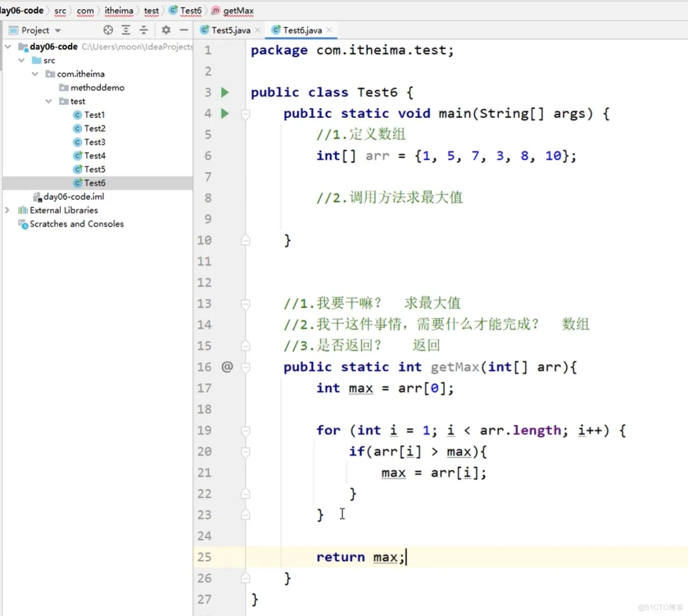The width and height of the screenshot is (688, 616).
Task: Close the Test6.java tab
Action: click(x=329, y=30)
